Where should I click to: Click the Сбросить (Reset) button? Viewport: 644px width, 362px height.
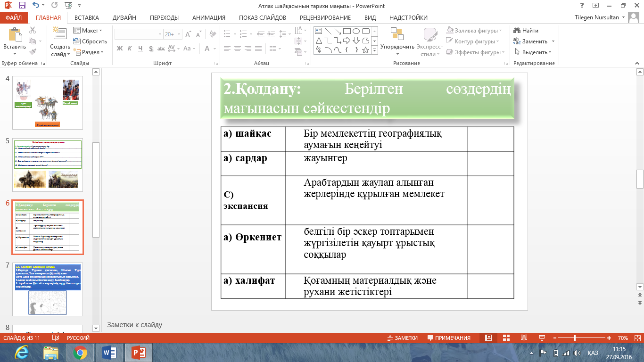90,41
